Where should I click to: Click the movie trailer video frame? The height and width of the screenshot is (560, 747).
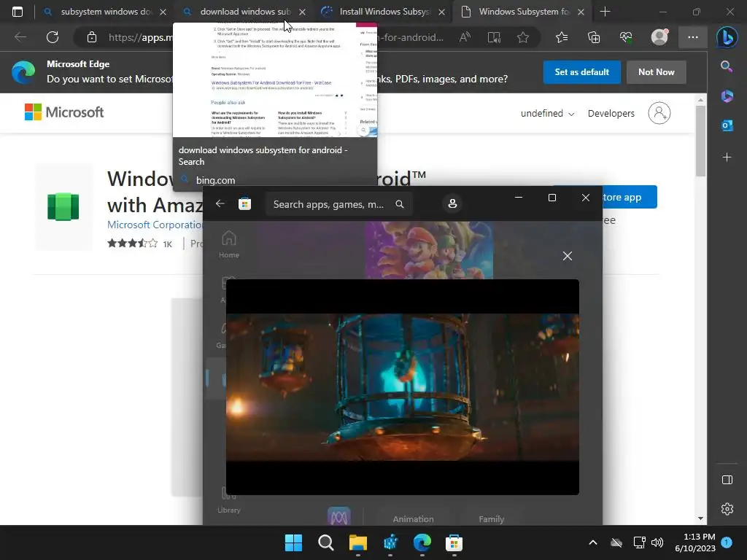403,386
